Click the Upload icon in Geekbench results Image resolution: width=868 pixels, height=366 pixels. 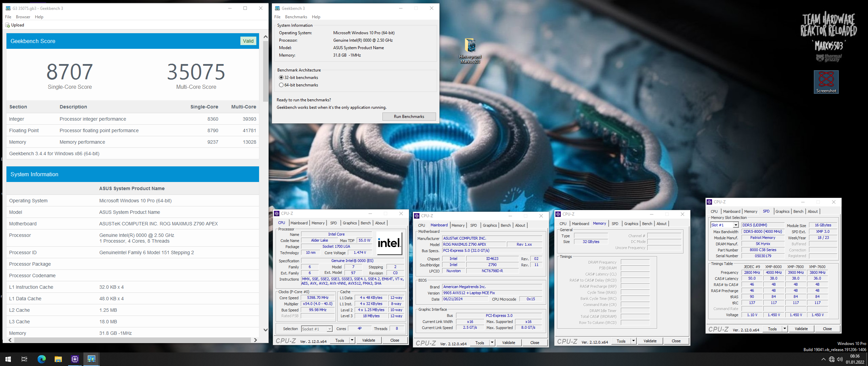click(7, 25)
